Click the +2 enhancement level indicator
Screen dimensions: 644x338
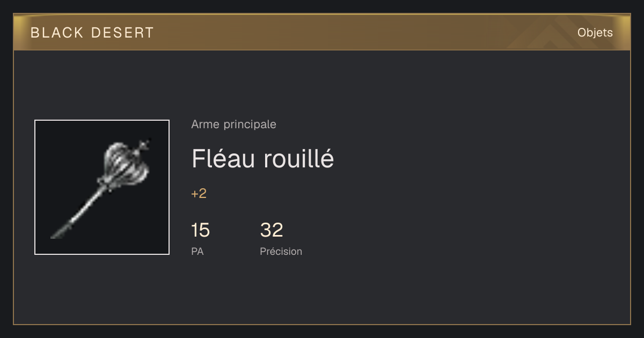(199, 194)
